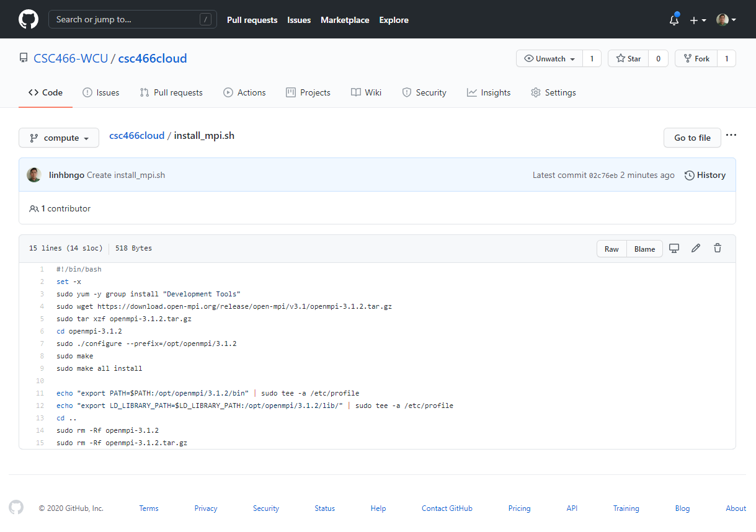The width and height of the screenshot is (756, 532).
Task: Click the pencil icon to edit file
Action: click(x=696, y=249)
